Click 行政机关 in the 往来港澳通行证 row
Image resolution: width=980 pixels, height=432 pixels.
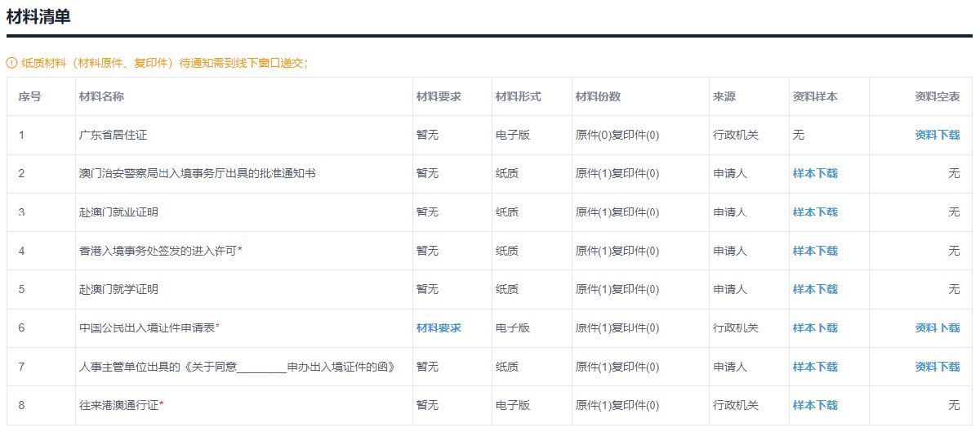click(736, 405)
